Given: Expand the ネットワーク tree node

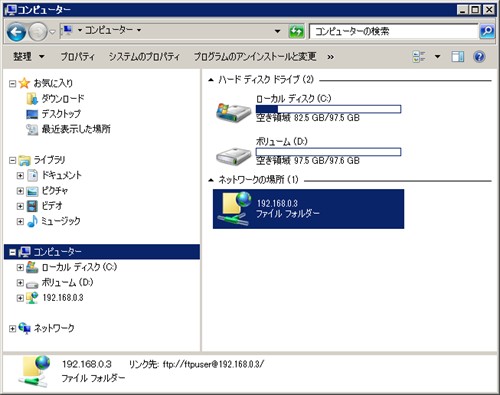Looking at the screenshot, I should pyautogui.click(x=12, y=329).
